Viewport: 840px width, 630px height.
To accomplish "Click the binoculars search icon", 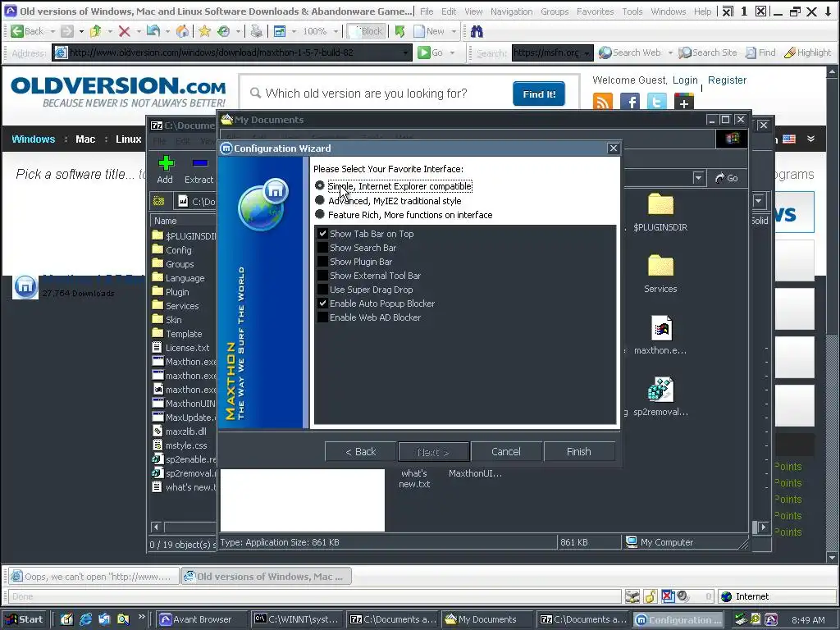I will [x=477, y=31].
